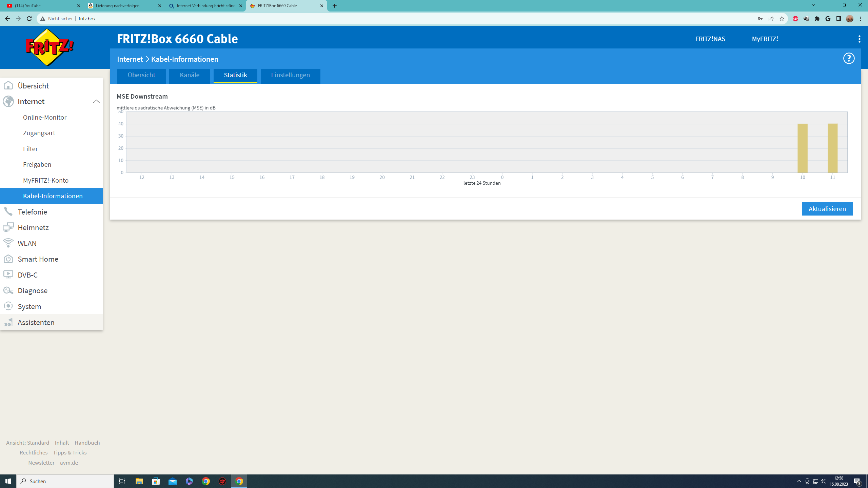Viewport: 868px width, 488px height.
Task: Open Windows notification center
Action: 857,481
